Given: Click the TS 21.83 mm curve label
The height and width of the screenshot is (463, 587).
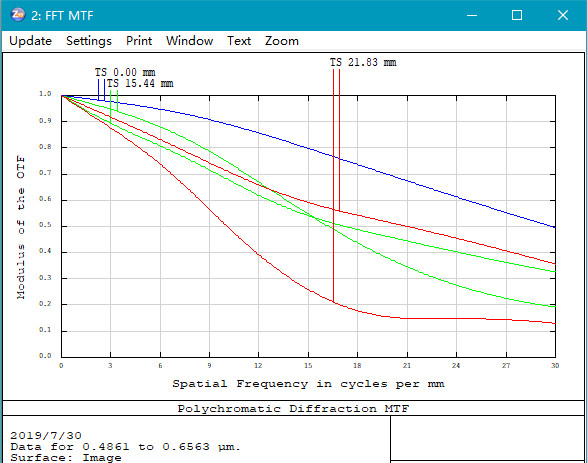Looking at the screenshot, I should click(x=363, y=62).
